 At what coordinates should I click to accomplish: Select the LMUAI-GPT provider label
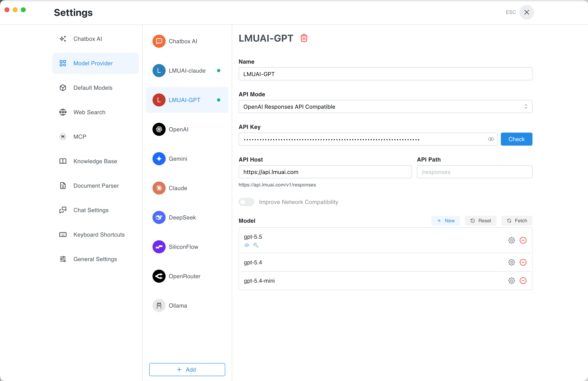tap(184, 100)
